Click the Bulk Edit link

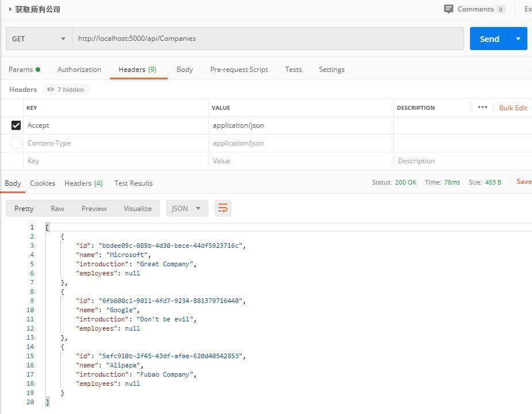tap(513, 108)
